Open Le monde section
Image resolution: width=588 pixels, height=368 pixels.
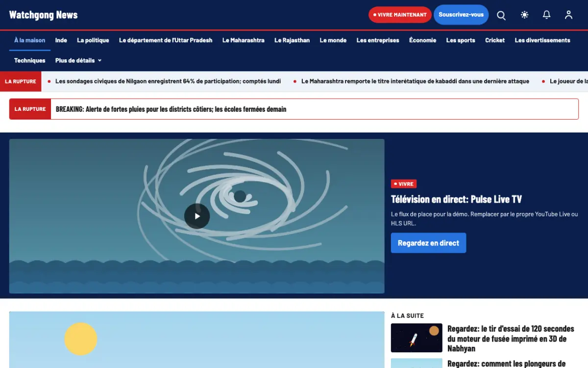click(333, 40)
